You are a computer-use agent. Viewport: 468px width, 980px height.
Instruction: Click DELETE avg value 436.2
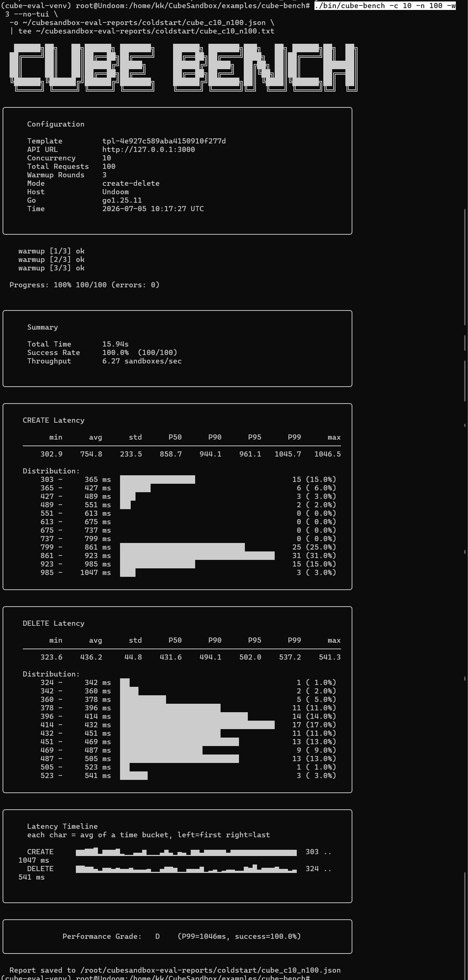click(x=91, y=657)
